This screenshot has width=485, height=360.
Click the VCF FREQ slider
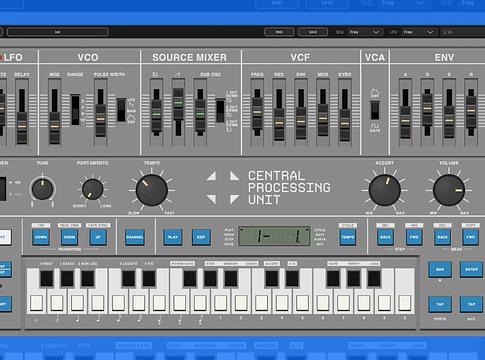coord(257,113)
